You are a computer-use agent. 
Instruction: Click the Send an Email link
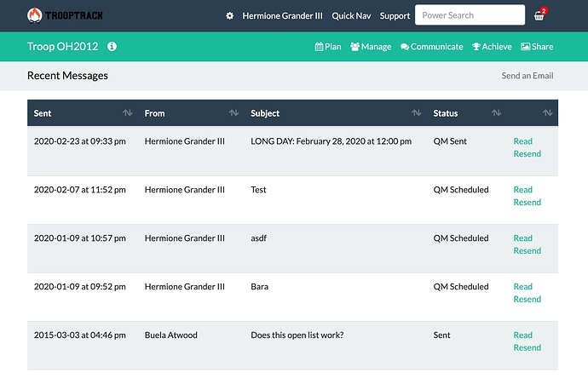(527, 76)
